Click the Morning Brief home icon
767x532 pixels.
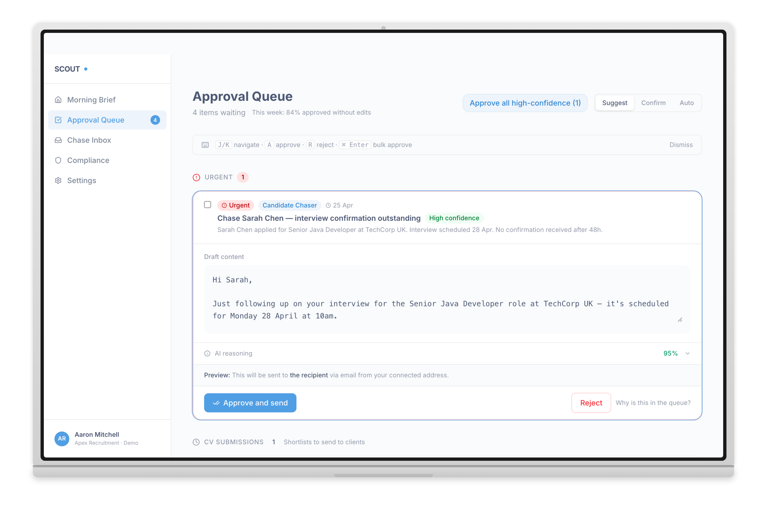tap(58, 100)
